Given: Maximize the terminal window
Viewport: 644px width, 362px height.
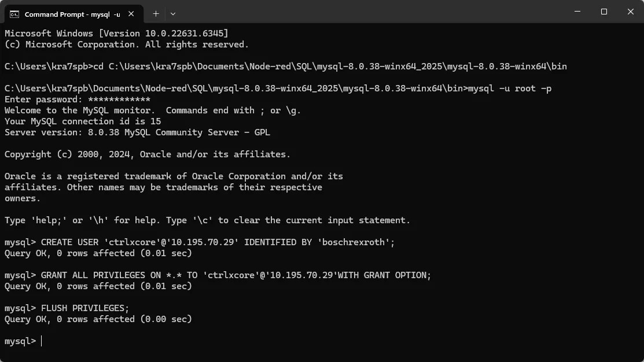Looking at the screenshot, I should (x=604, y=12).
